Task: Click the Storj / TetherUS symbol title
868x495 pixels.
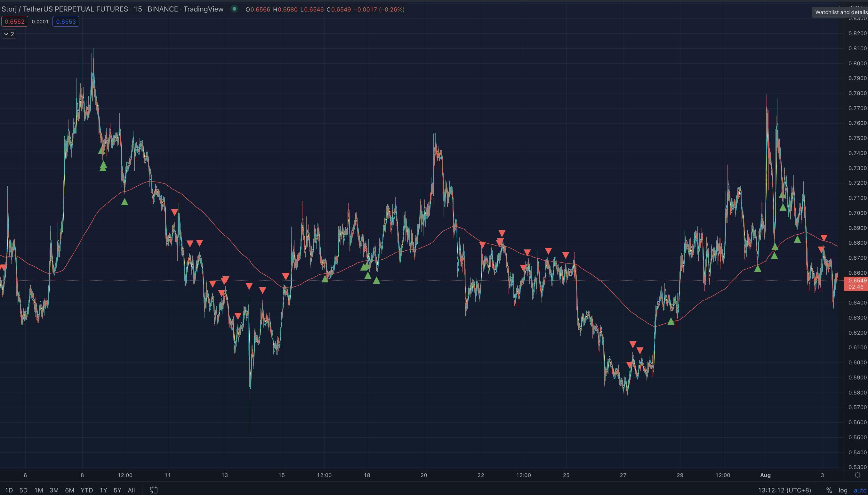Action: tap(65, 9)
